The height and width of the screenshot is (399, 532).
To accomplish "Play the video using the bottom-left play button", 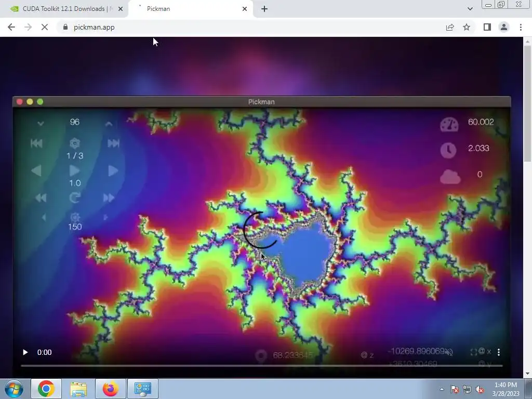I will click(x=25, y=352).
